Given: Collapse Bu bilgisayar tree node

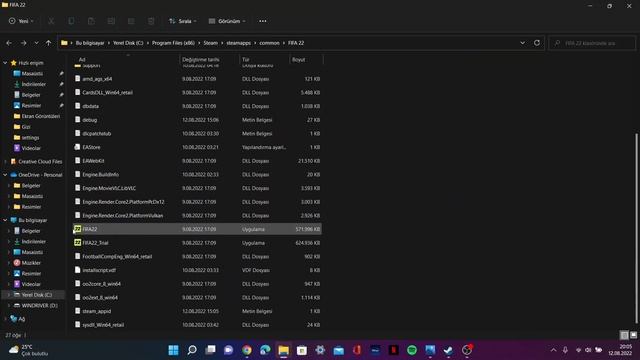Looking at the screenshot, I should 5,220.
